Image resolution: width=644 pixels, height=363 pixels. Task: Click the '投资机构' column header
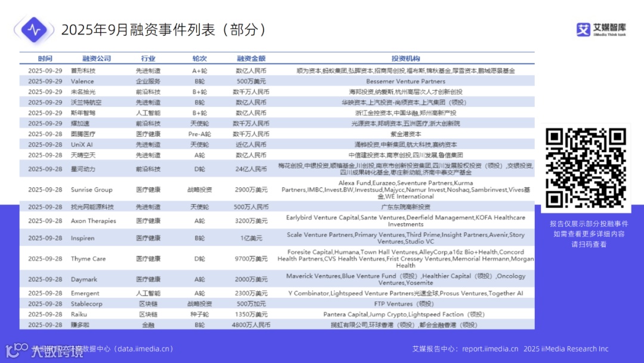[405, 59]
